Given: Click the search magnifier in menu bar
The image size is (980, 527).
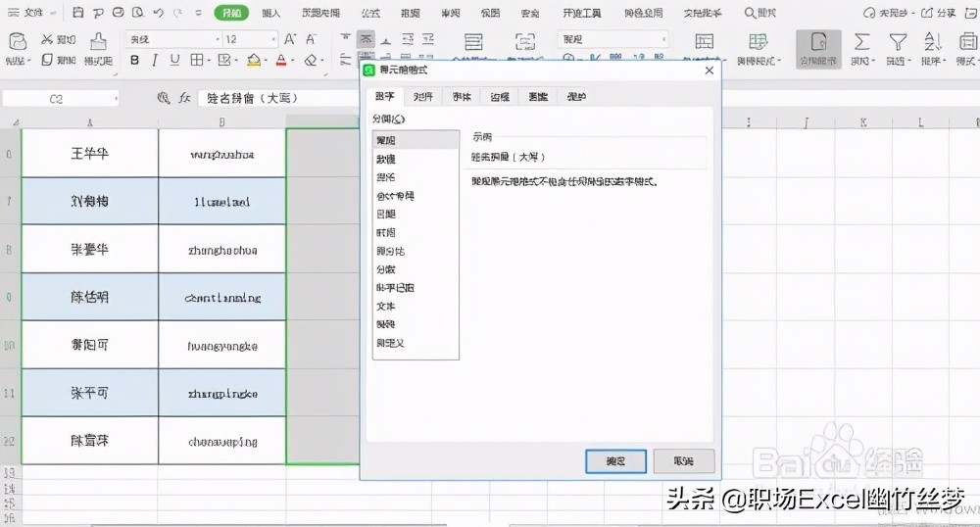Looking at the screenshot, I should pos(750,12).
